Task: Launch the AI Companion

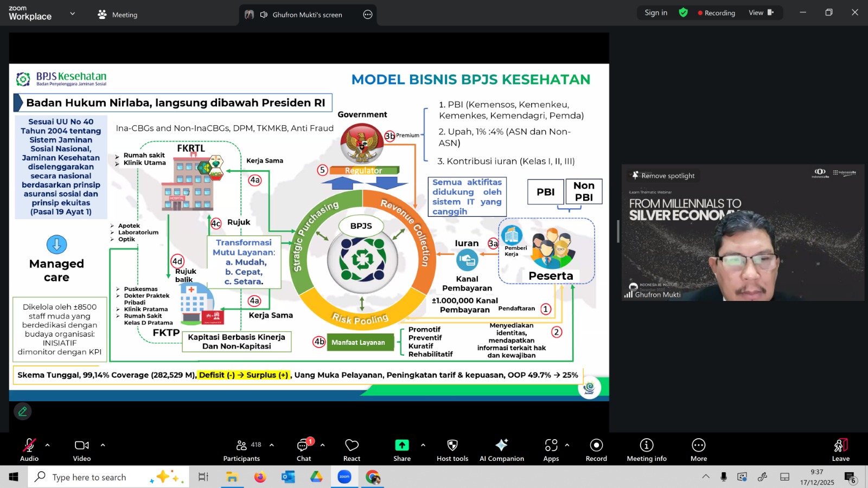Action: 501,450
